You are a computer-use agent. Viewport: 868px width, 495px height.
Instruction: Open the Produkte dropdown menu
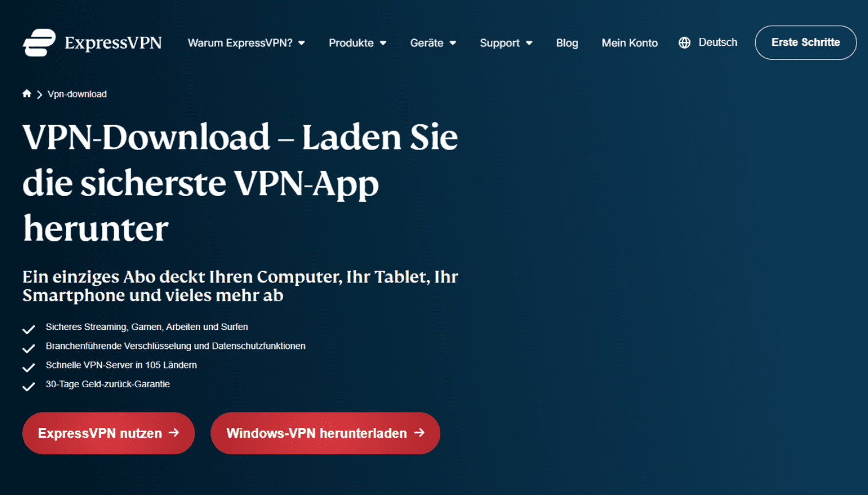(357, 43)
